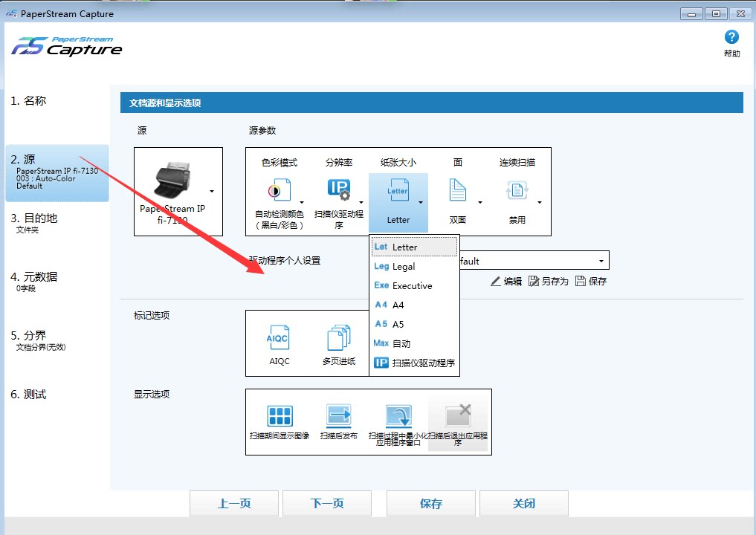This screenshot has width=756, height=535.
Task: Click 另存为 for driver profile
Action: 549,281
